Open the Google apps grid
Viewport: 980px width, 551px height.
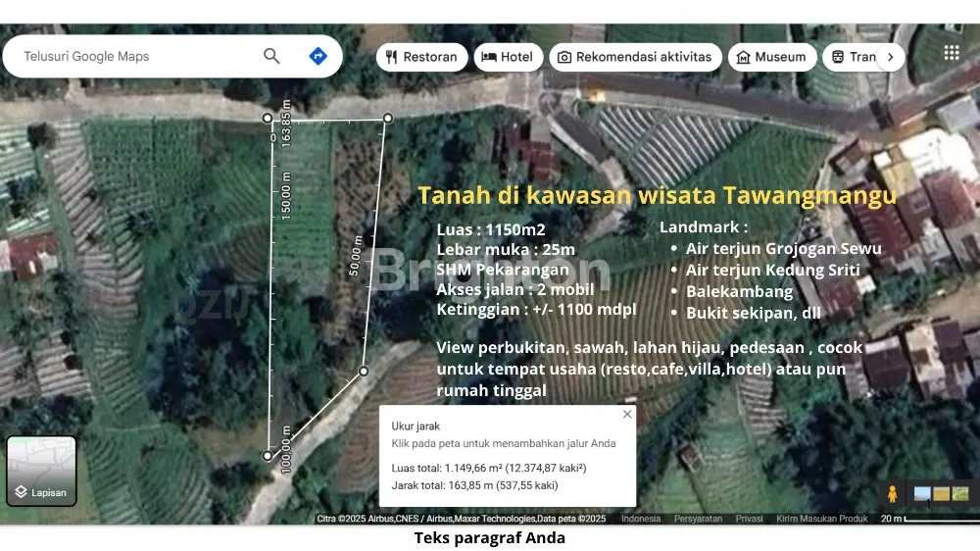(951, 53)
